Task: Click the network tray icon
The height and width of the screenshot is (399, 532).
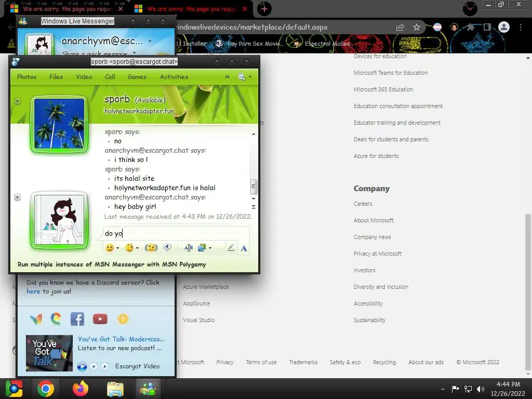Action: click(468, 389)
